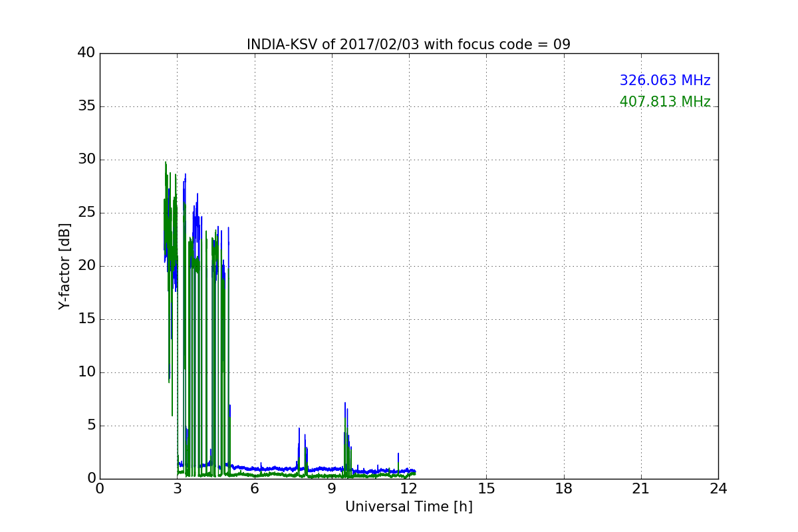Click the y-axis tick label 15
798x532 pixels.
86,319
